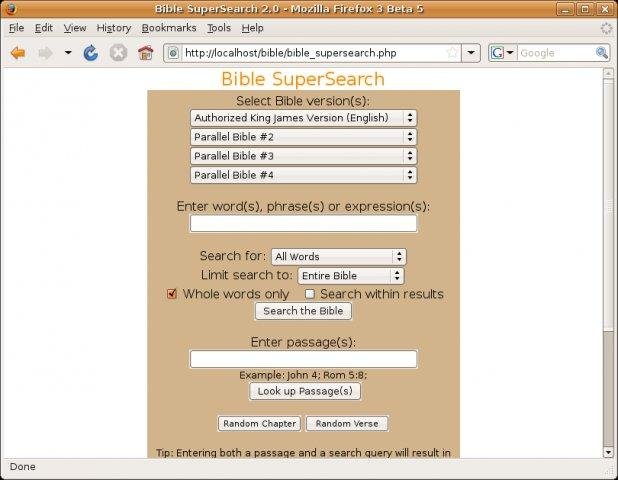Close the Firefox window

605,9
